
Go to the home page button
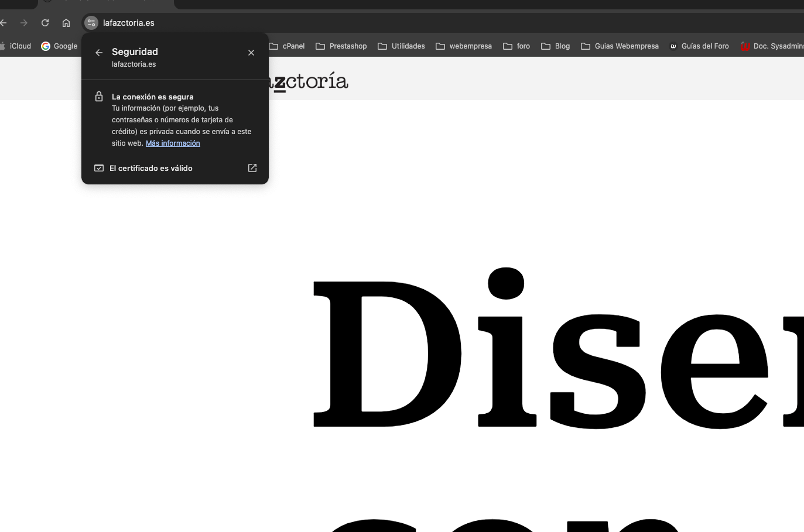point(66,23)
